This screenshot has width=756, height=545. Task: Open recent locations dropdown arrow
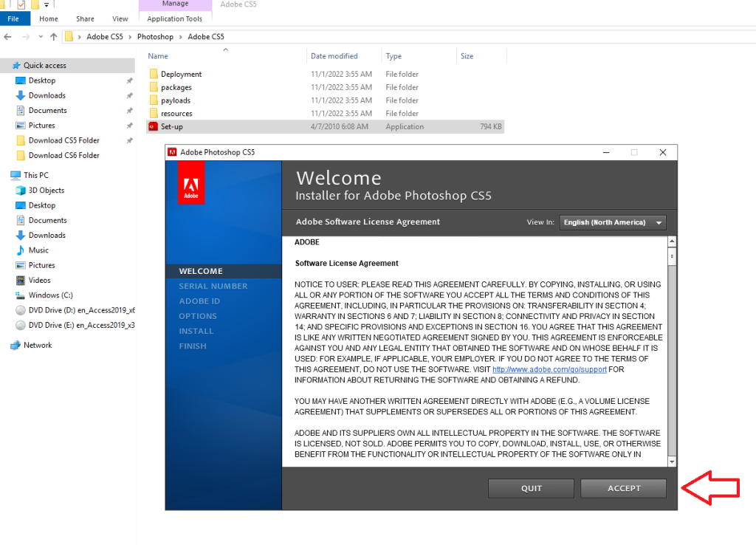pos(41,37)
